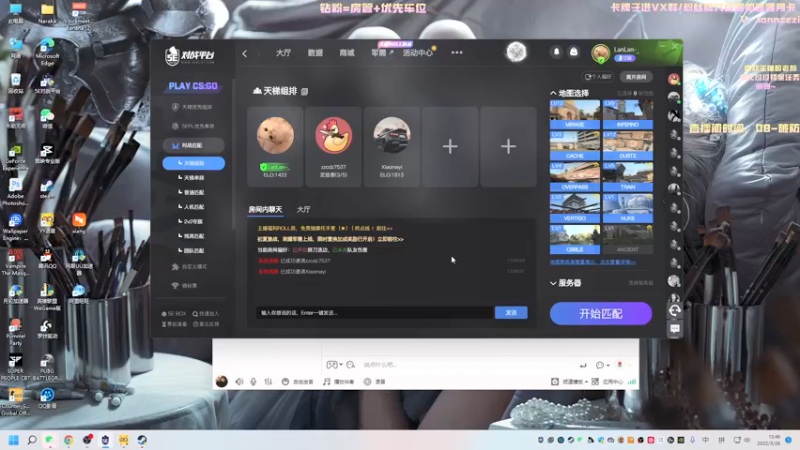Open the notification bell icon

click(557, 52)
